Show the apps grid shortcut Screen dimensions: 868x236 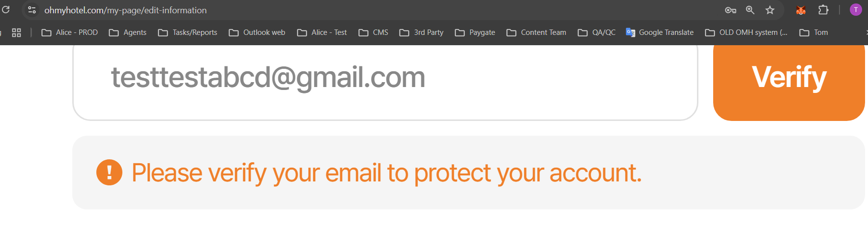[16, 32]
